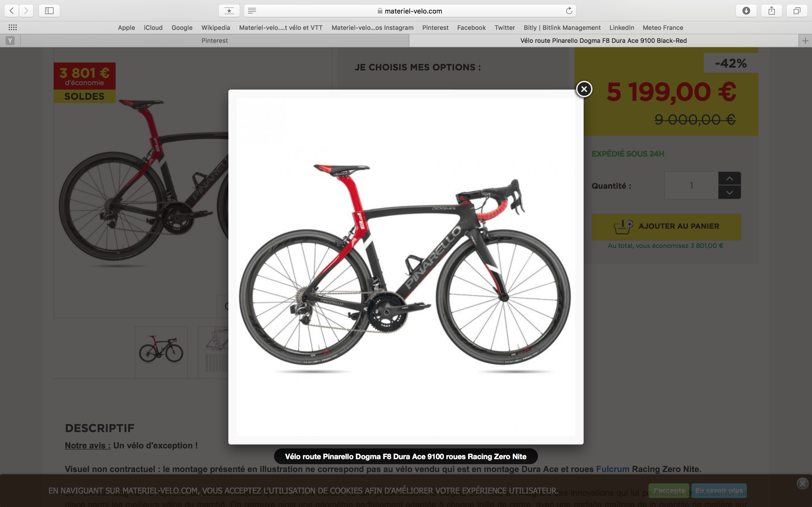Close the bike image lightbox
Image resolution: width=812 pixels, height=507 pixels.
tap(584, 89)
